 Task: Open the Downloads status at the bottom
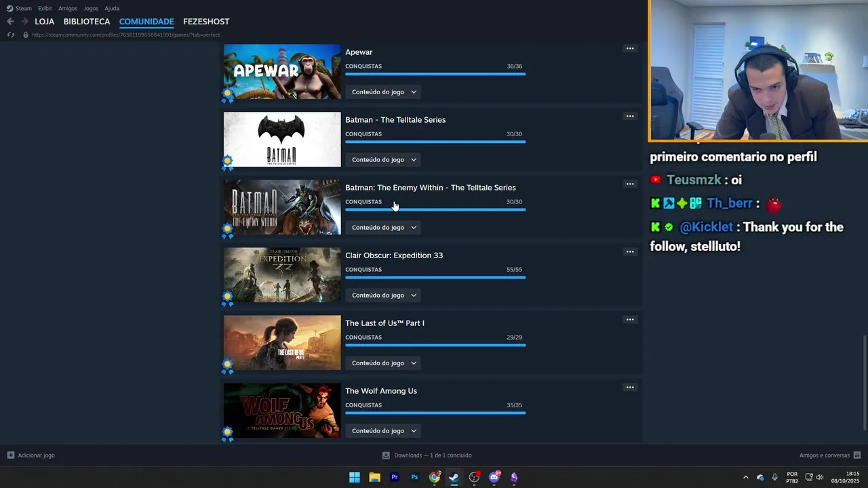point(427,455)
